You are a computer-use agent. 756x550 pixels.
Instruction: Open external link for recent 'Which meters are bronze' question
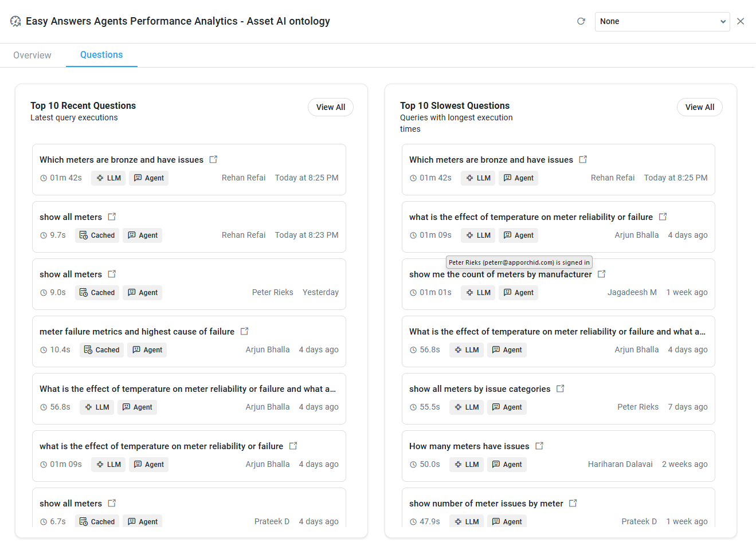point(213,159)
